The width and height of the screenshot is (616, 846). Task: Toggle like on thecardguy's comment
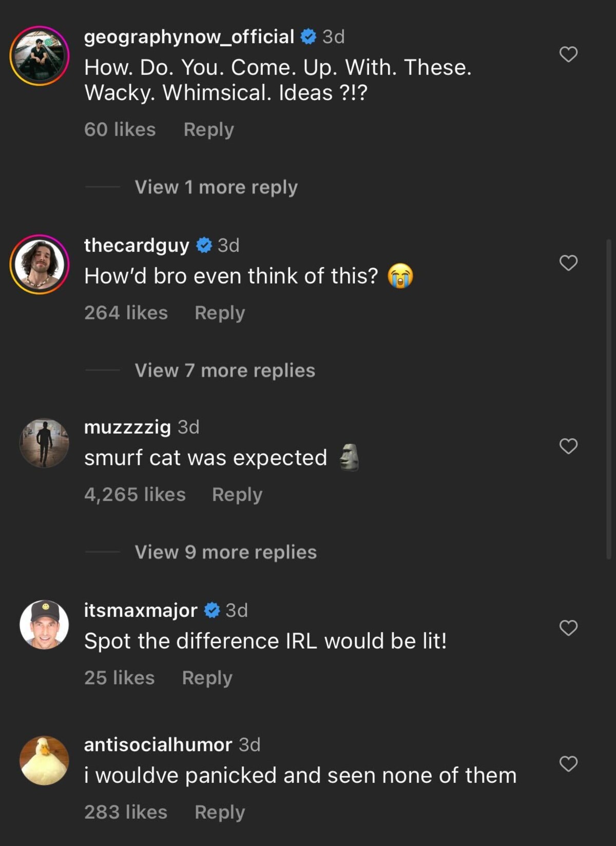coord(568,264)
